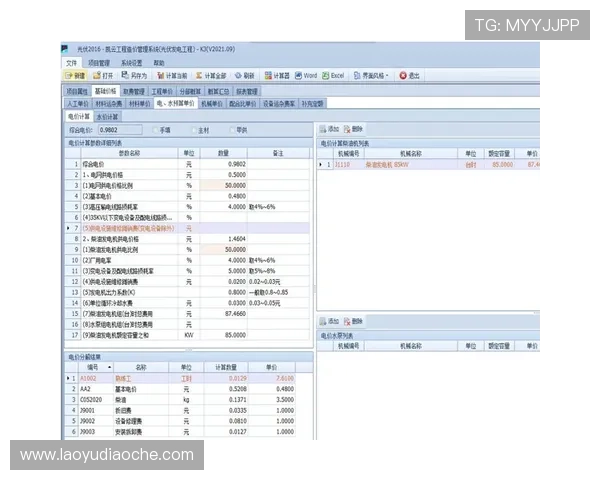Select the J1110 diesel generator row
Viewport: 600px width, 480px height.
429,165
